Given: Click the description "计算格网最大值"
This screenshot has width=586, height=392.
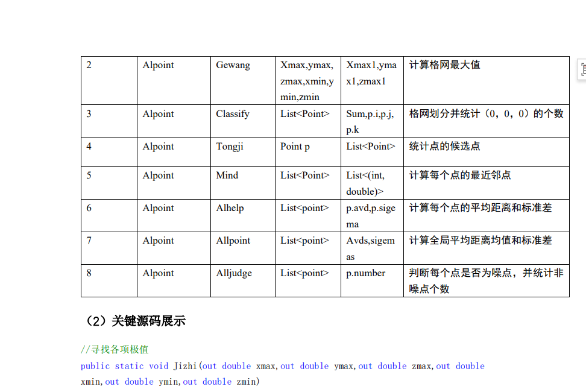Looking at the screenshot, I should pos(444,65).
